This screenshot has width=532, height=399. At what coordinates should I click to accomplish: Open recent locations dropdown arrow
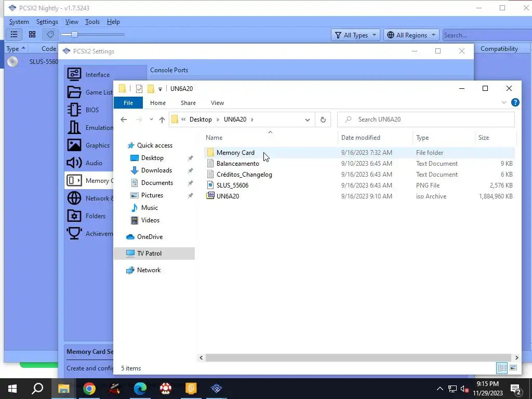tap(151, 119)
